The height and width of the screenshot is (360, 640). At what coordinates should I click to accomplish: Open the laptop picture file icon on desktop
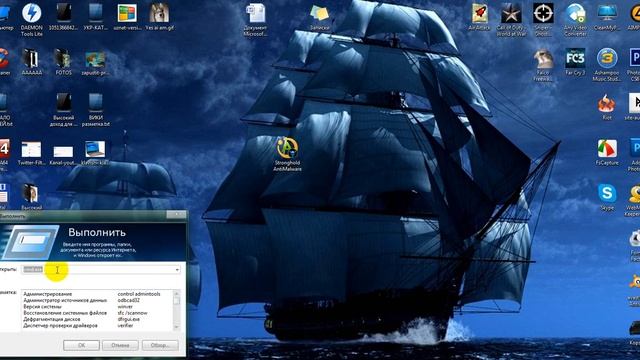pos(95,153)
